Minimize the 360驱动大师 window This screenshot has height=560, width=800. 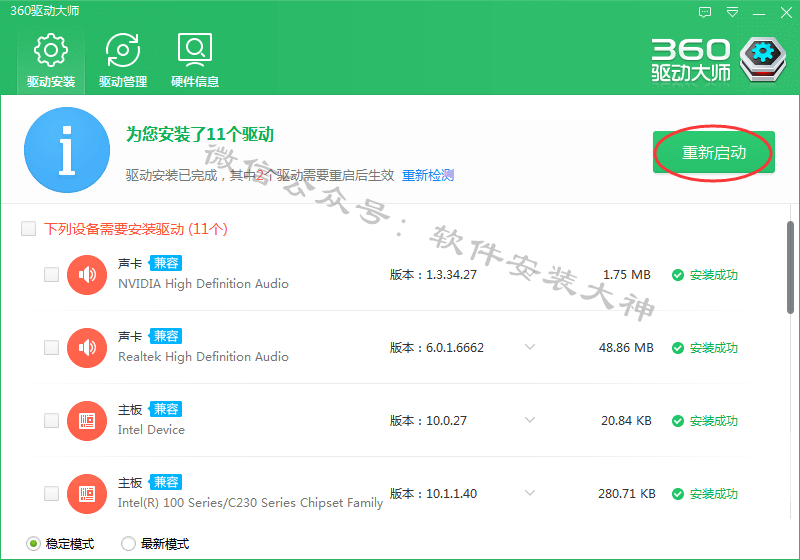(x=759, y=13)
